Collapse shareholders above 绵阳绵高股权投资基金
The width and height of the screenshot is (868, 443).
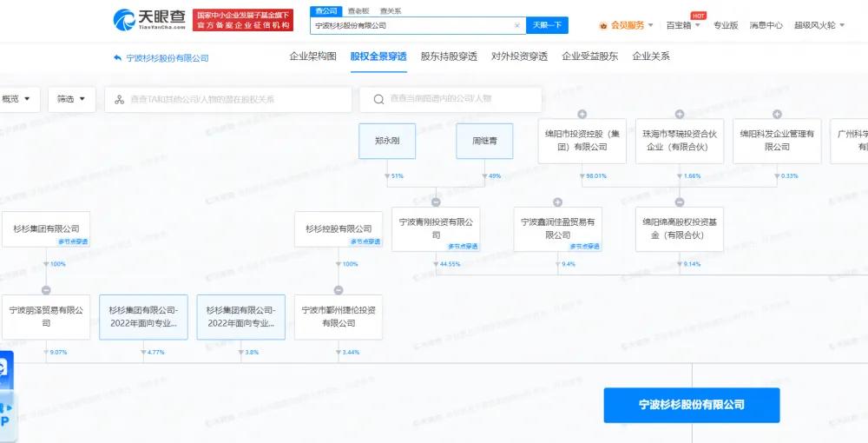(x=680, y=202)
